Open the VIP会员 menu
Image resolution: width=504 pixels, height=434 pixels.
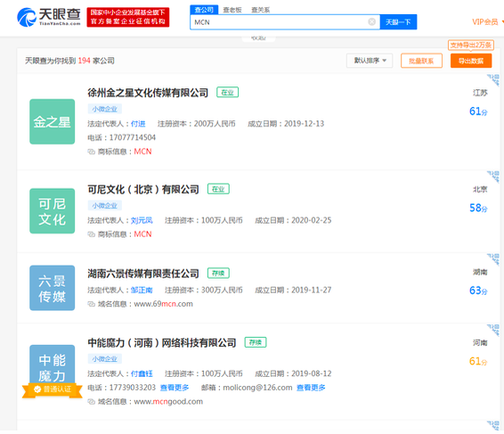click(487, 22)
